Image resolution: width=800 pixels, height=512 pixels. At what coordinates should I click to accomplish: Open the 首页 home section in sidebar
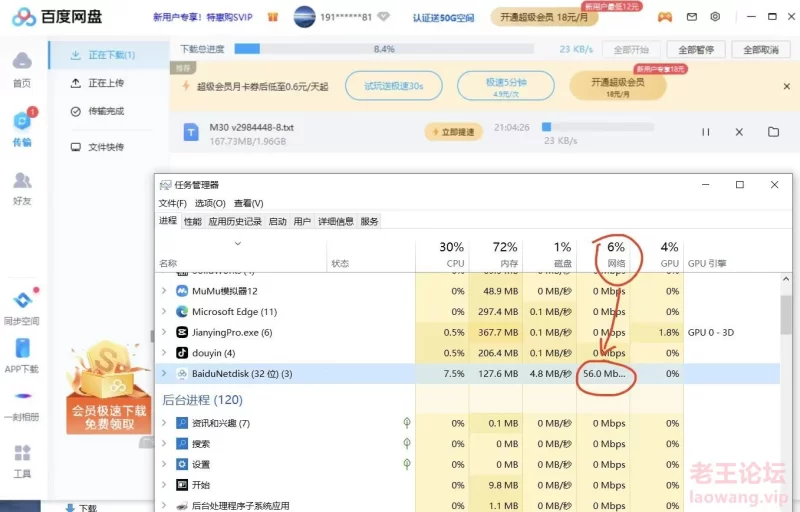[x=22, y=70]
